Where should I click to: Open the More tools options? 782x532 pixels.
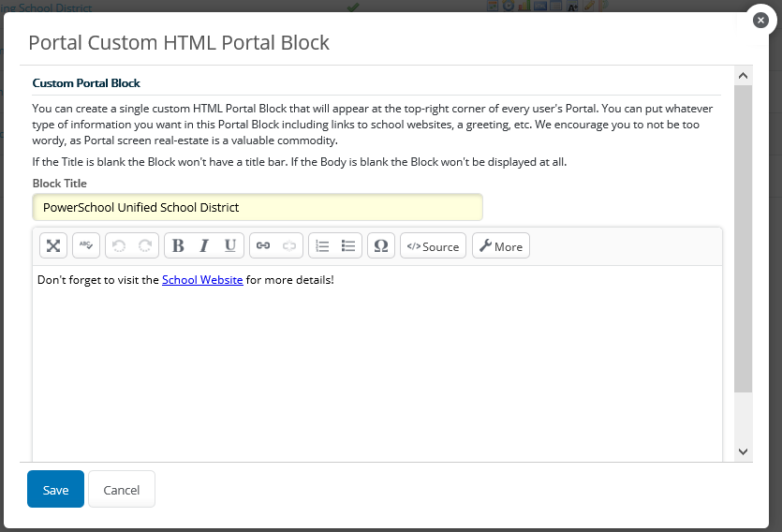click(x=501, y=245)
